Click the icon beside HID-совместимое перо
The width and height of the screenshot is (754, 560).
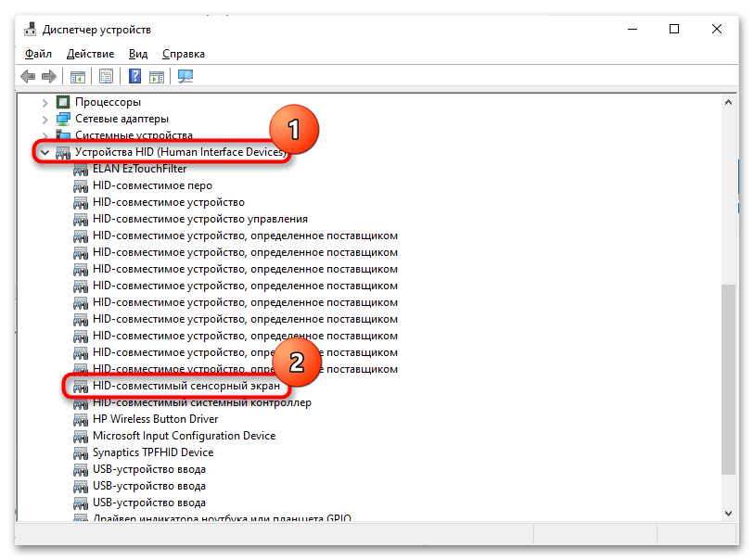pyautogui.click(x=81, y=186)
